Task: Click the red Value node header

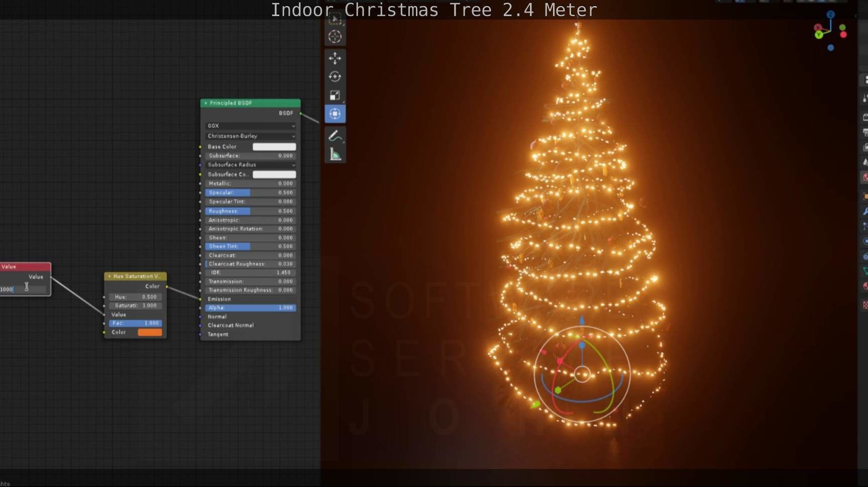Action: point(25,267)
